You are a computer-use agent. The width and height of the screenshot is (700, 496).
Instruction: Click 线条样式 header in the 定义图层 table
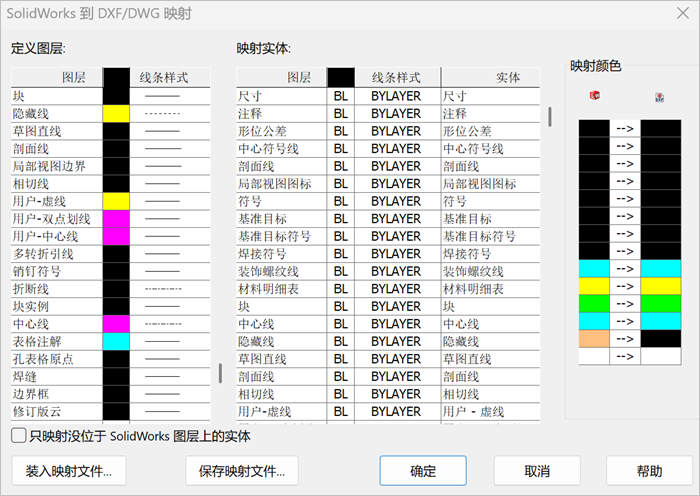point(170,77)
